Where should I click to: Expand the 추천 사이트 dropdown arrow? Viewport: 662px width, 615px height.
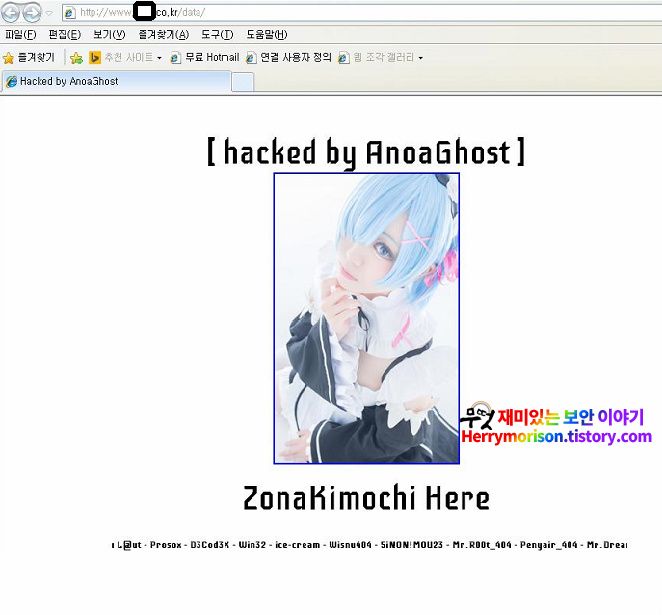159,58
